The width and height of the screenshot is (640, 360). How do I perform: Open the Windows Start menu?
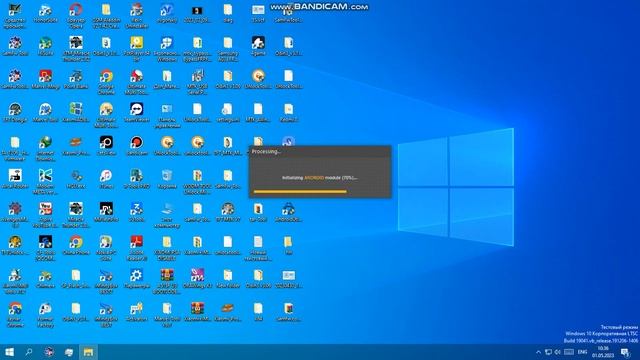click(9, 352)
